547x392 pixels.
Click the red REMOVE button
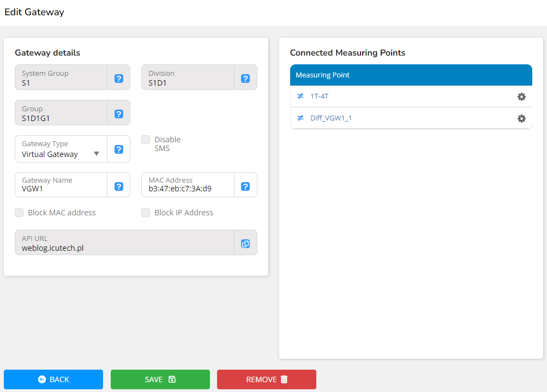coord(266,379)
